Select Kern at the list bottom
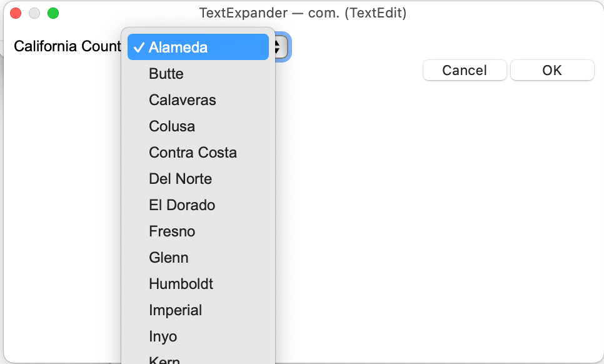Image resolution: width=604 pixels, height=364 pixels. (164, 360)
